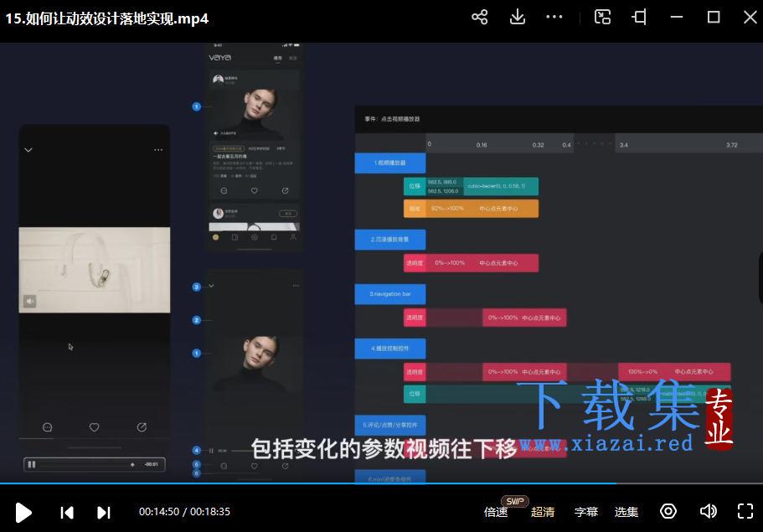Open the 倍速 playback speed menu
The image size is (763, 532).
pos(495,512)
